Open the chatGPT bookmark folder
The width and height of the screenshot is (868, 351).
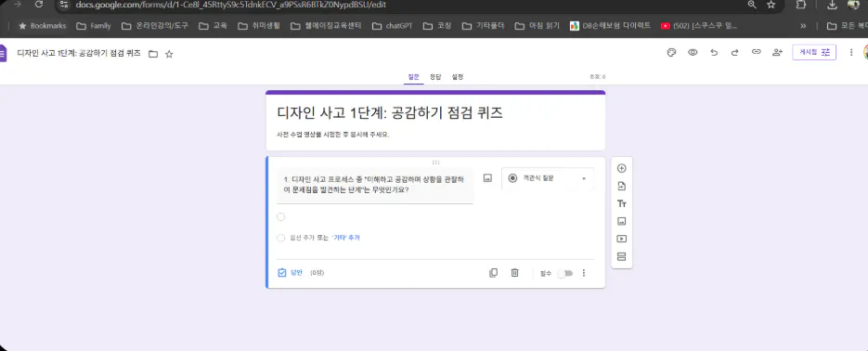coord(393,26)
